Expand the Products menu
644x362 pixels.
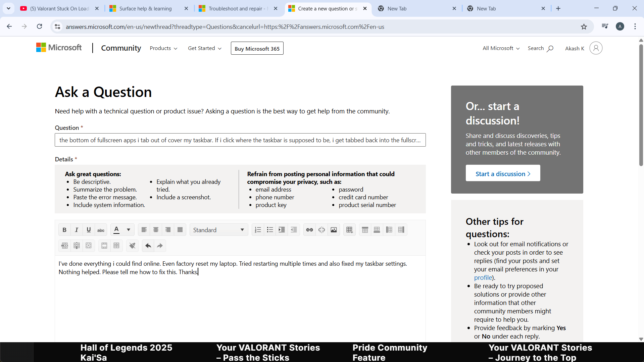[x=163, y=48]
